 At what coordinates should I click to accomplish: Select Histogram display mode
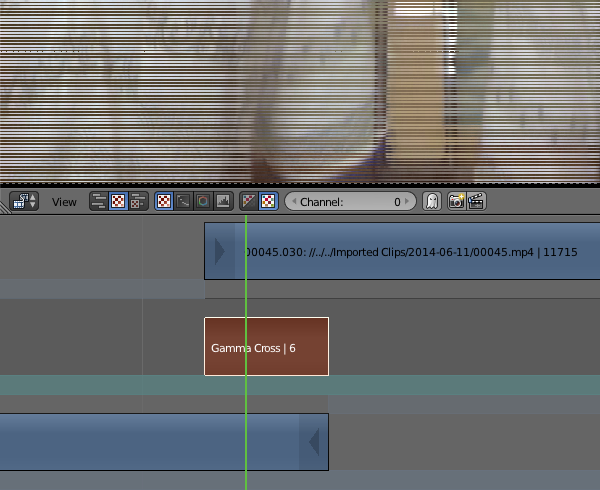pos(223,201)
